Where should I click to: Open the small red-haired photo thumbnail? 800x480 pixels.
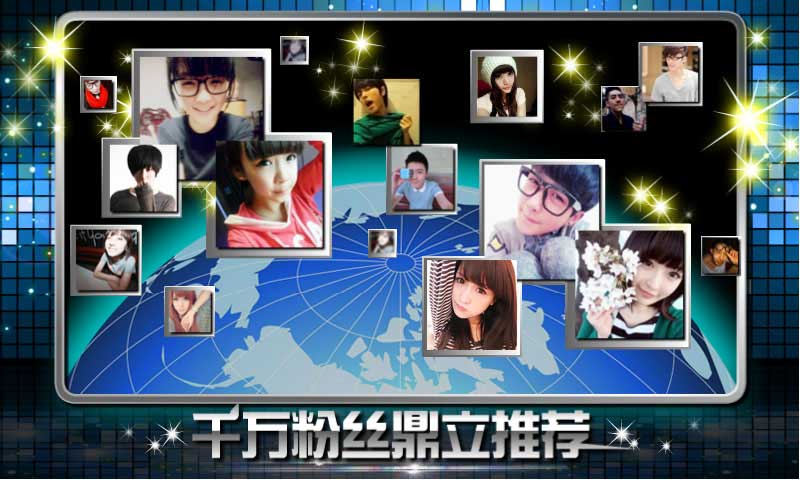(189, 311)
